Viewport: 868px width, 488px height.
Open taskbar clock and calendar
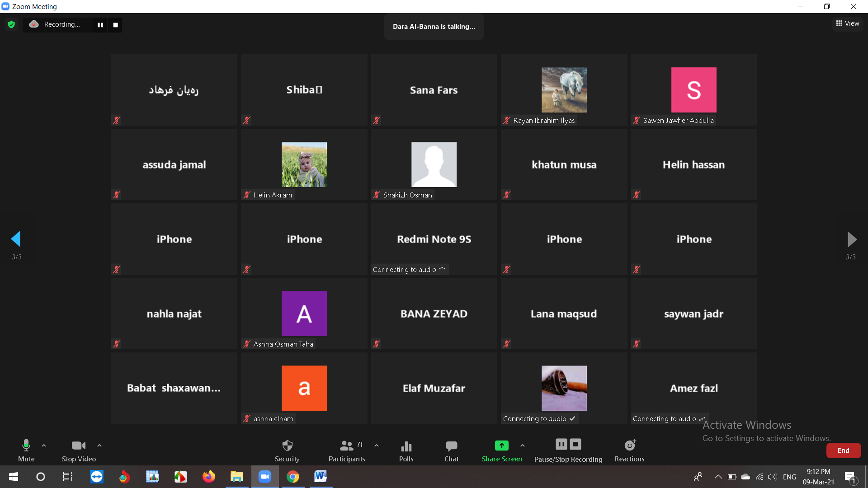pyautogui.click(x=819, y=477)
